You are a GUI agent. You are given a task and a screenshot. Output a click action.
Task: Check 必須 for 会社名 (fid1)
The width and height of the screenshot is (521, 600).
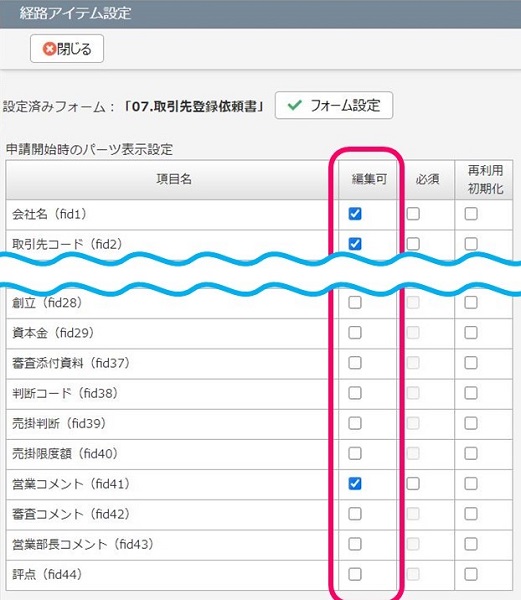point(413,214)
